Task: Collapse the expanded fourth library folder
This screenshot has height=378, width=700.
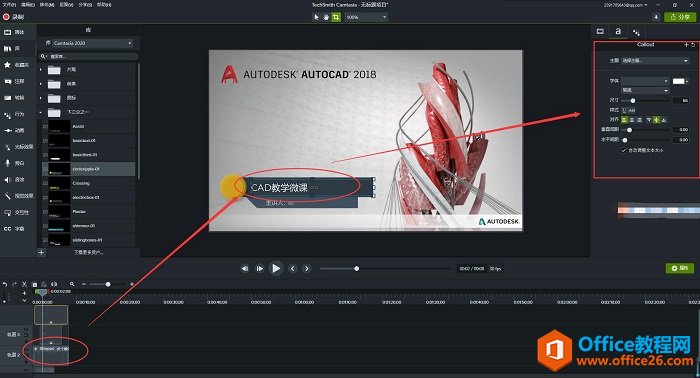Action: [41, 112]
